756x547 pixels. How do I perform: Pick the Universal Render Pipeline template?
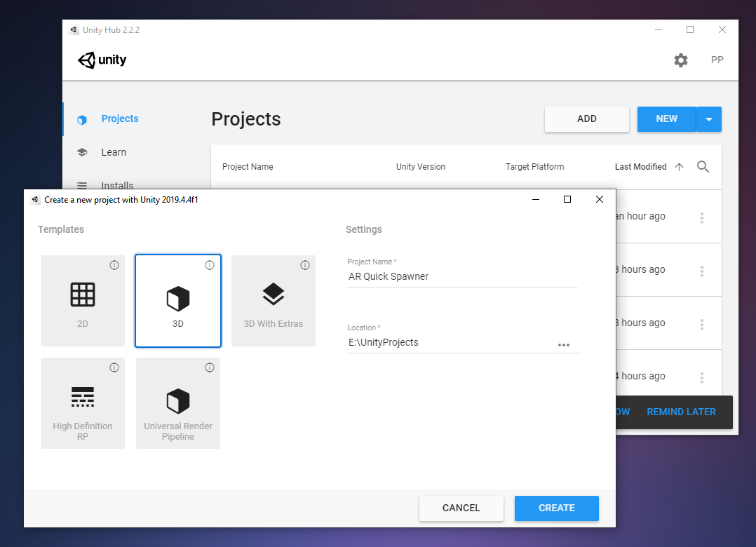(x=178, y=403)
